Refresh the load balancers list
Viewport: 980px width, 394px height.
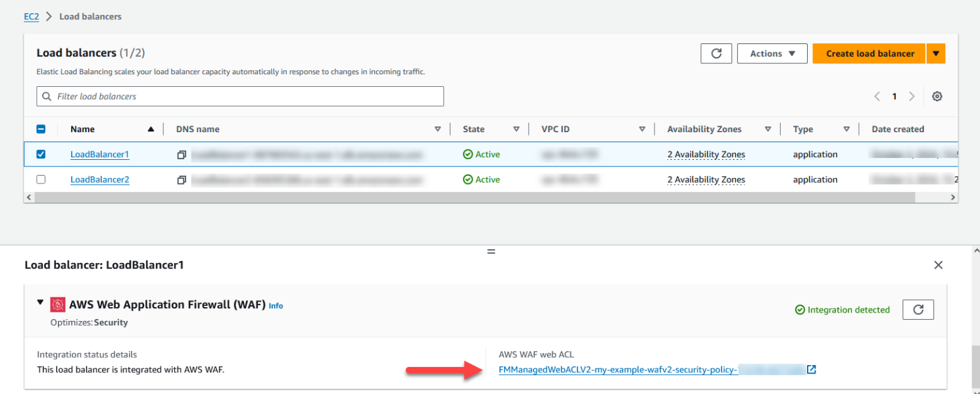click(716, 53)
